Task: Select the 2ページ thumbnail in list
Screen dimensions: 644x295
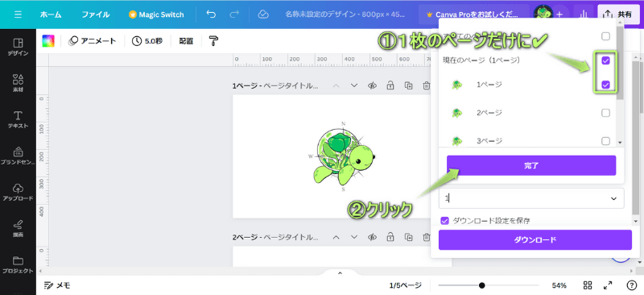Action: (456, 113)
